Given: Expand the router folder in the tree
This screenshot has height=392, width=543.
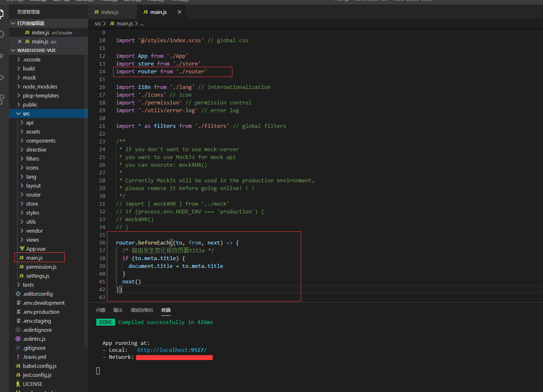Looking at the screenshot, I should (22, 195).
